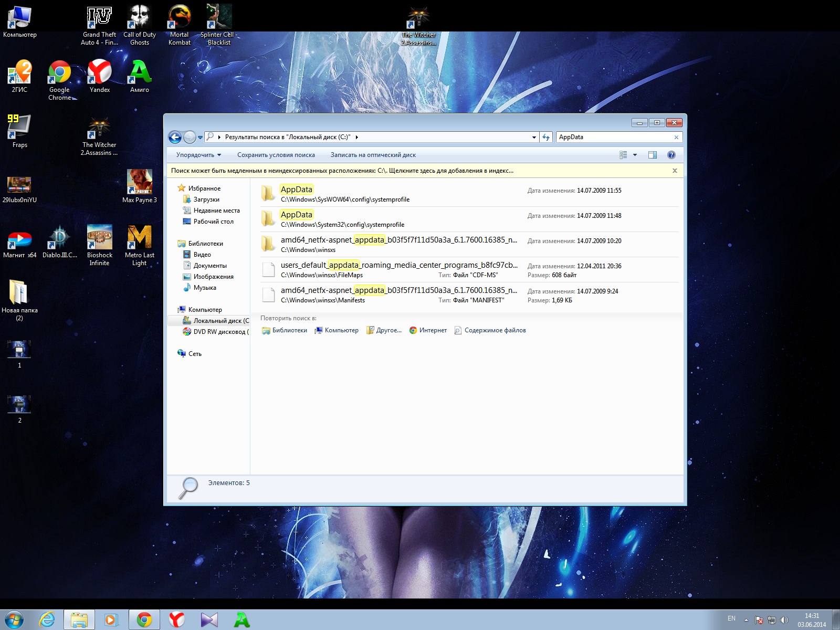Select Mortal Kombat desktop shortcut

click(x=180, y=25)
